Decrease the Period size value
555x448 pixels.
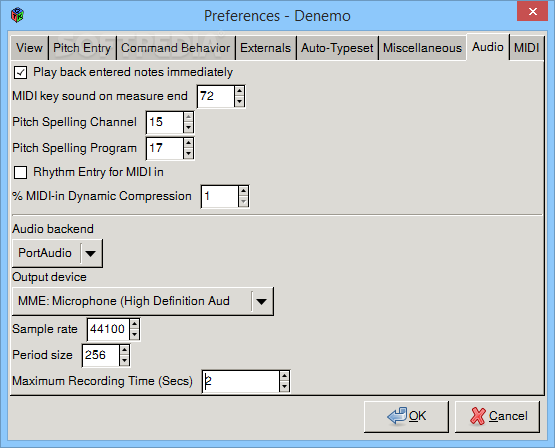point(124,361)
